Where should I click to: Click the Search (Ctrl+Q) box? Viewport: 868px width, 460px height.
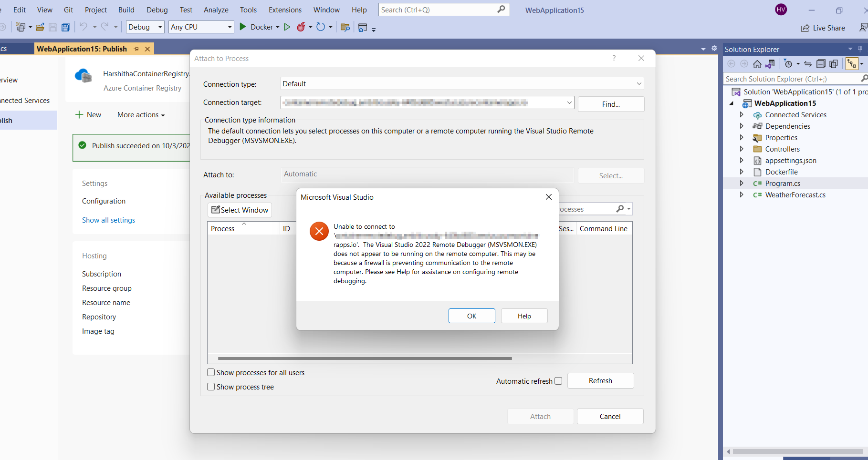[444, 10]
